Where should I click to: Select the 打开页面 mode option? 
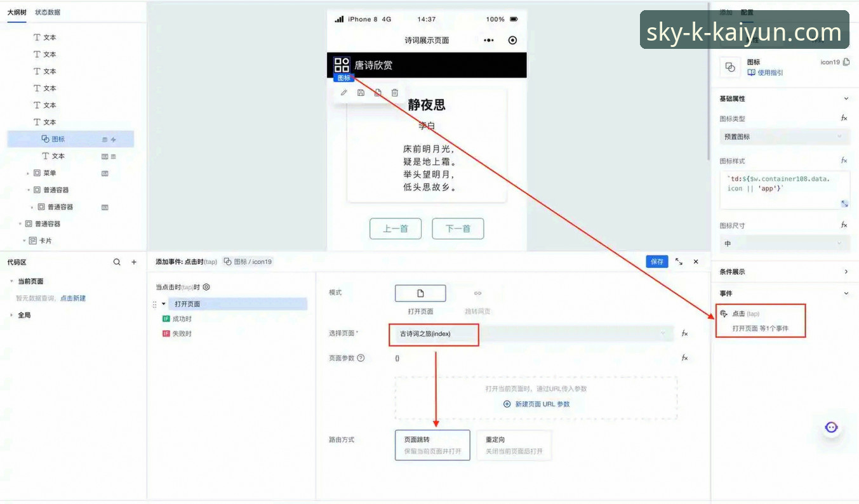pyautogui.click(x=420, y=293)
